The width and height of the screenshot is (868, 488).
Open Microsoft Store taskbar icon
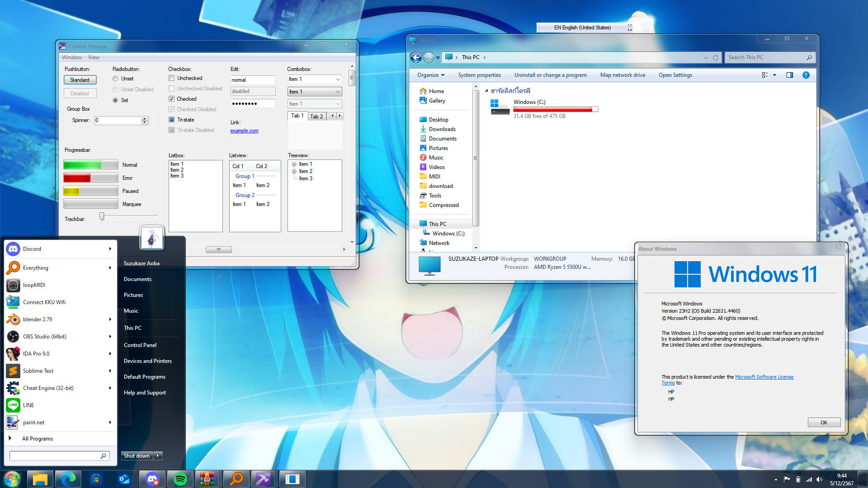tap(96, 479)
